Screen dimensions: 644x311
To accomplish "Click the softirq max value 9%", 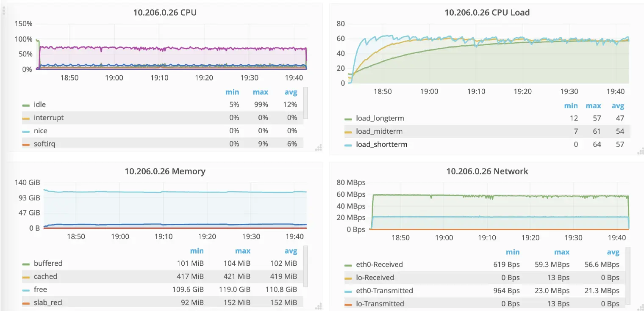I will (263, 144).
